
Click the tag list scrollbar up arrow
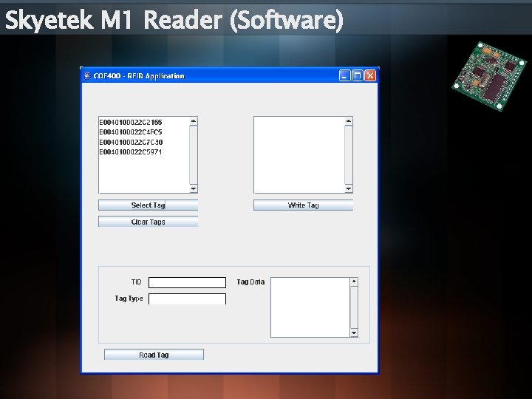pyautogui.click(x=194, y=121)
